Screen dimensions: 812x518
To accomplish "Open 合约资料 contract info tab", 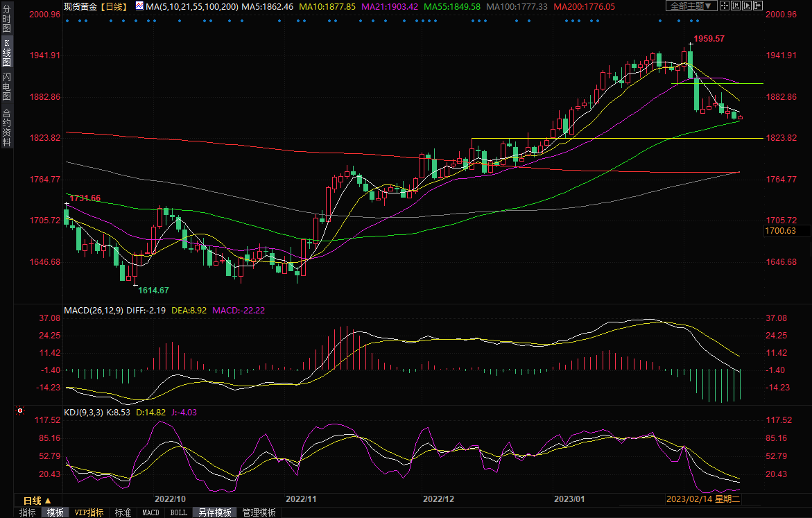I will tap(6, 127).
